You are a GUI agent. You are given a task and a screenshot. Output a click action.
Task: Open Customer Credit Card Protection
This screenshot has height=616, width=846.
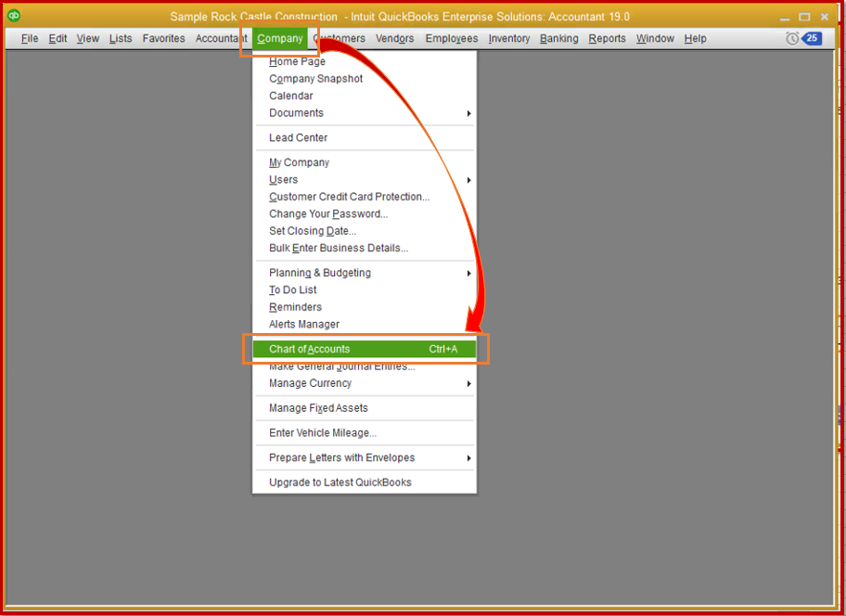pyautogui.click(x=365, y=197)
